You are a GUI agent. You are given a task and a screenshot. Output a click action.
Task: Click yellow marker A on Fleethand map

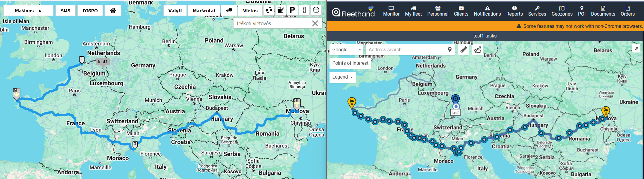[352, 103]
